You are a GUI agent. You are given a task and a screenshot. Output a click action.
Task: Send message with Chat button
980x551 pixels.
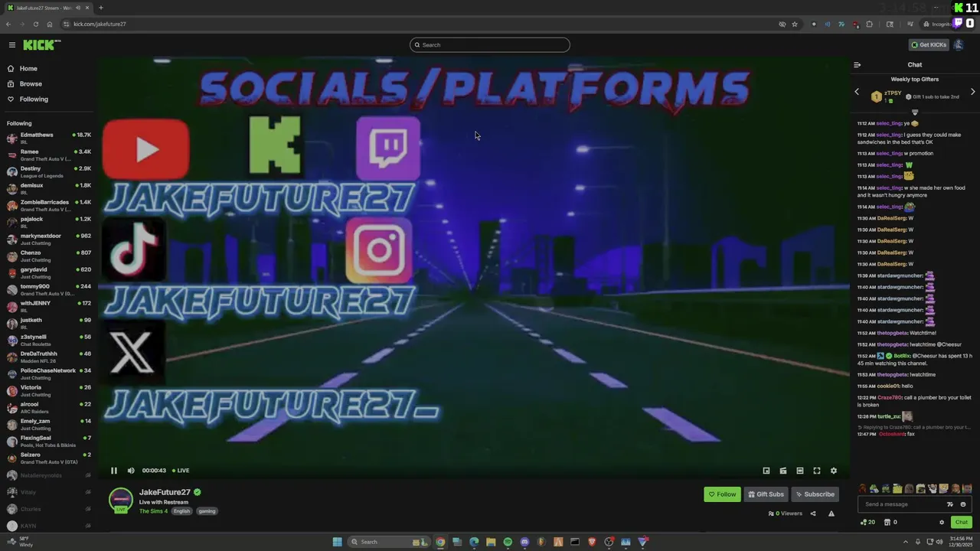coord(962,523)
